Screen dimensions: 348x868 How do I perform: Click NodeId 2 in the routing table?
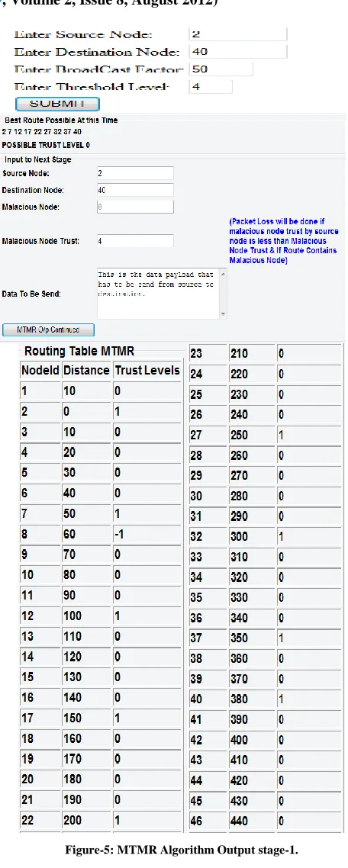24,411
